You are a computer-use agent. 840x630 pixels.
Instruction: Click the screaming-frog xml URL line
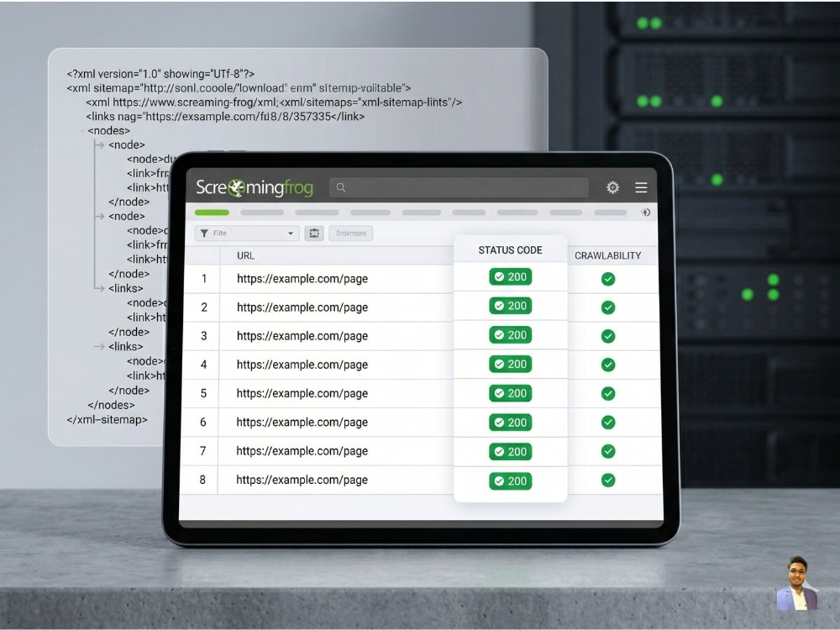pyautogui.click(x=274, y=102)
